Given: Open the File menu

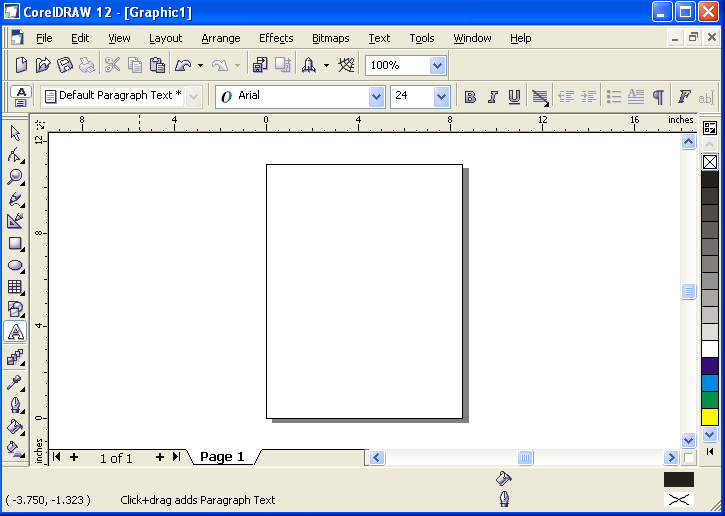Looking at the screenshot, I should [44, 38].
